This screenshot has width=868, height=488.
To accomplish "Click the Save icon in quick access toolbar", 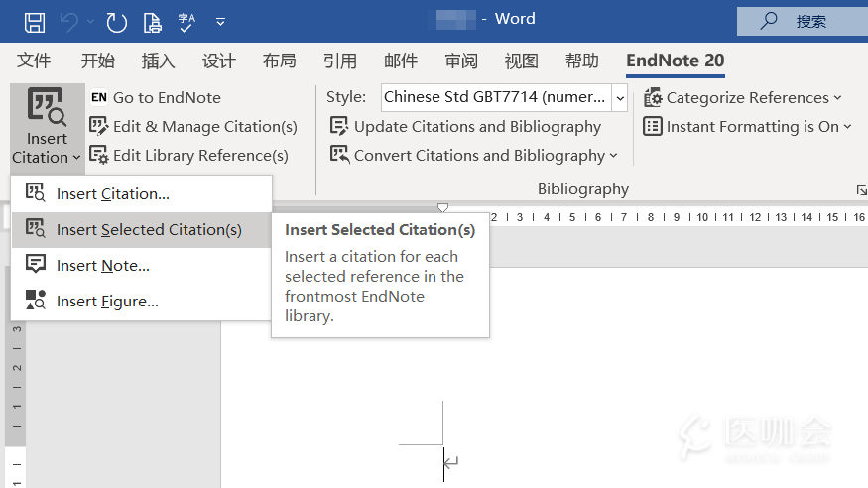I will 35,22.
